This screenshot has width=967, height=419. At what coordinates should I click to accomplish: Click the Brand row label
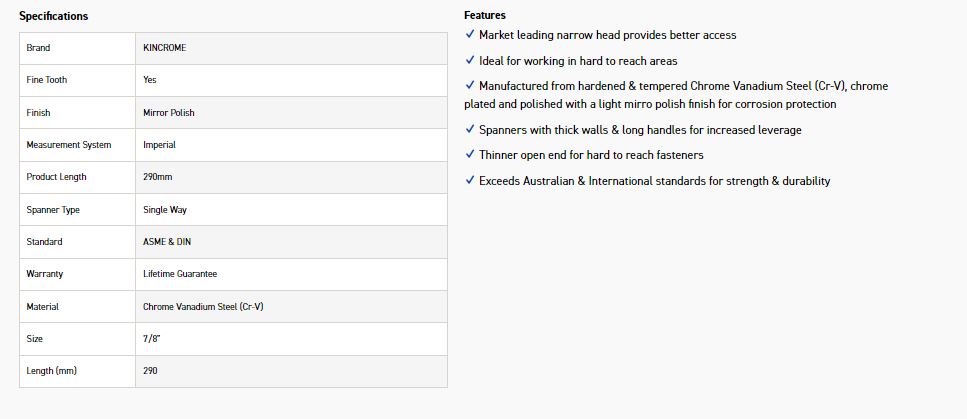tap(38, 48)
